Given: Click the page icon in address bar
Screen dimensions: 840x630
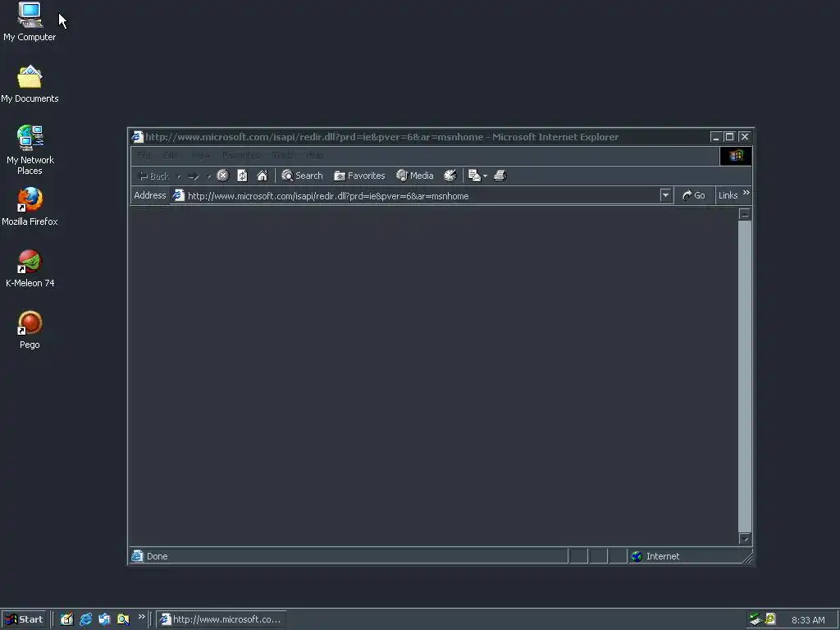Looking at the screenshot, I should click(178, 195).
